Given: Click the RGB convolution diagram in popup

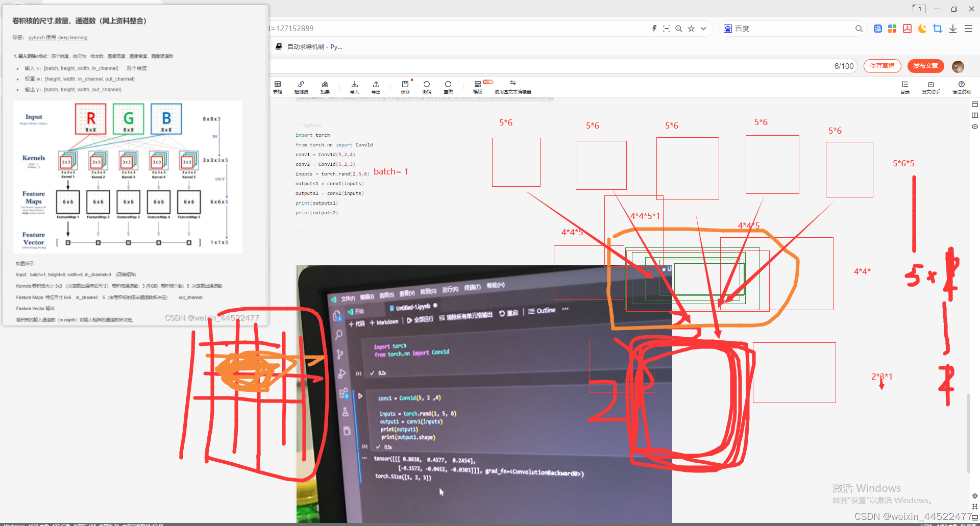Looking at the screenshot, I should pos(128,177).
